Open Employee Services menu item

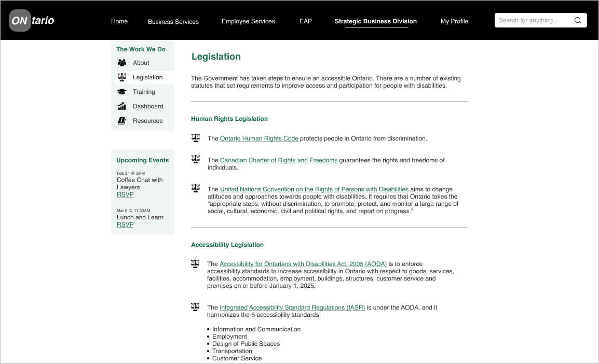click(x=248, y=21)
